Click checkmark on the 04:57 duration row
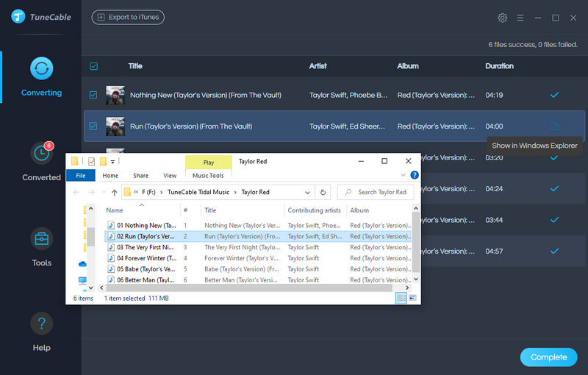 (554, 251)
